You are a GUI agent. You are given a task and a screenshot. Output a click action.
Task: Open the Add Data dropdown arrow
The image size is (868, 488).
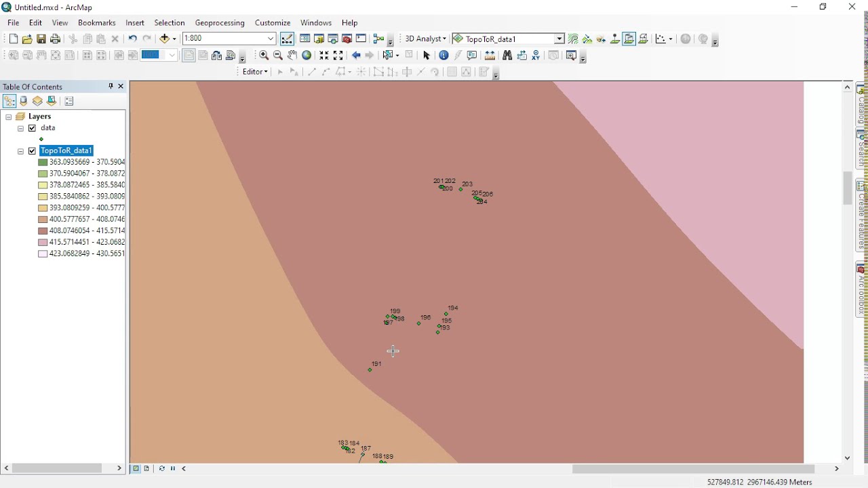pyautogui.click(x=174, y=39)
